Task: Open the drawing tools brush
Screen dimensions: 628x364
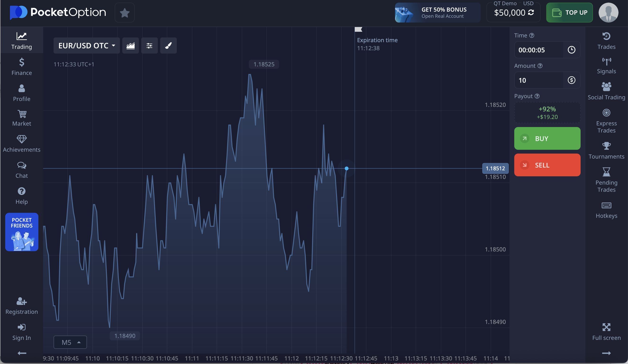Action: 168,45
